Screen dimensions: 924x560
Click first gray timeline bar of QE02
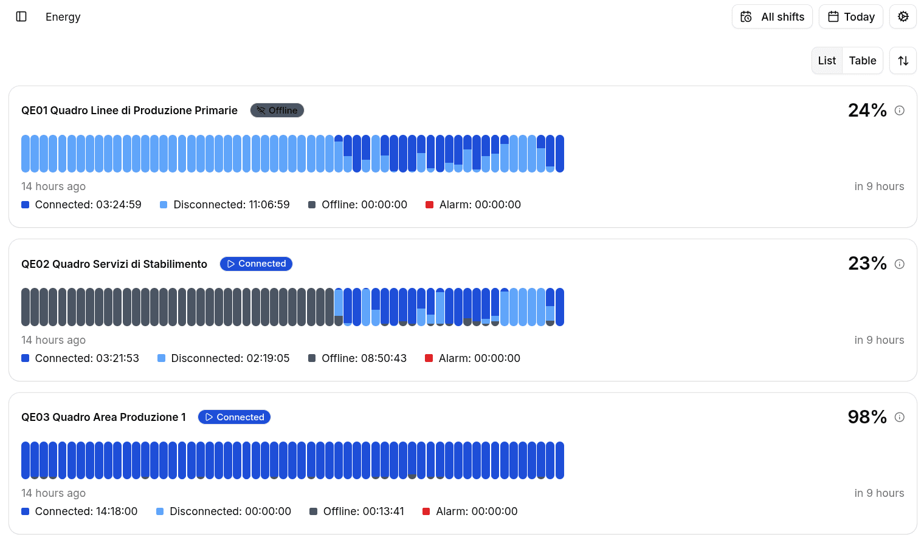26,307
